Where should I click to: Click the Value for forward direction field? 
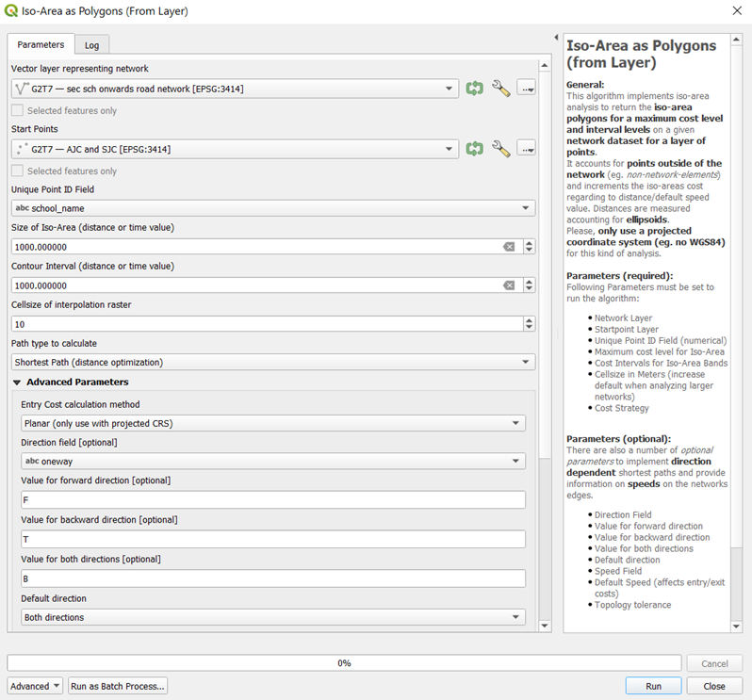[272, 500]
